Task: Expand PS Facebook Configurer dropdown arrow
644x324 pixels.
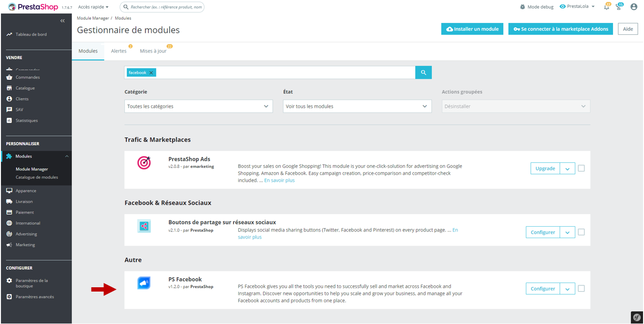Action: click(x=567, y=289)
